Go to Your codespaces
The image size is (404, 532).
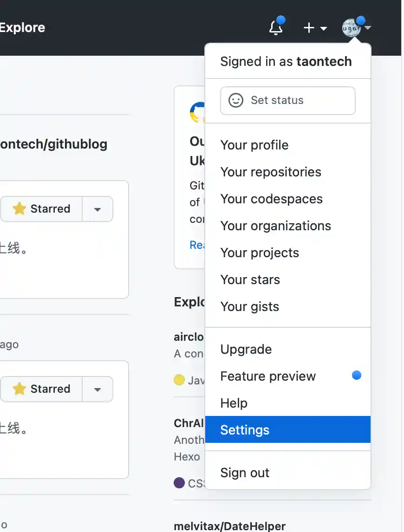[271, 199]
